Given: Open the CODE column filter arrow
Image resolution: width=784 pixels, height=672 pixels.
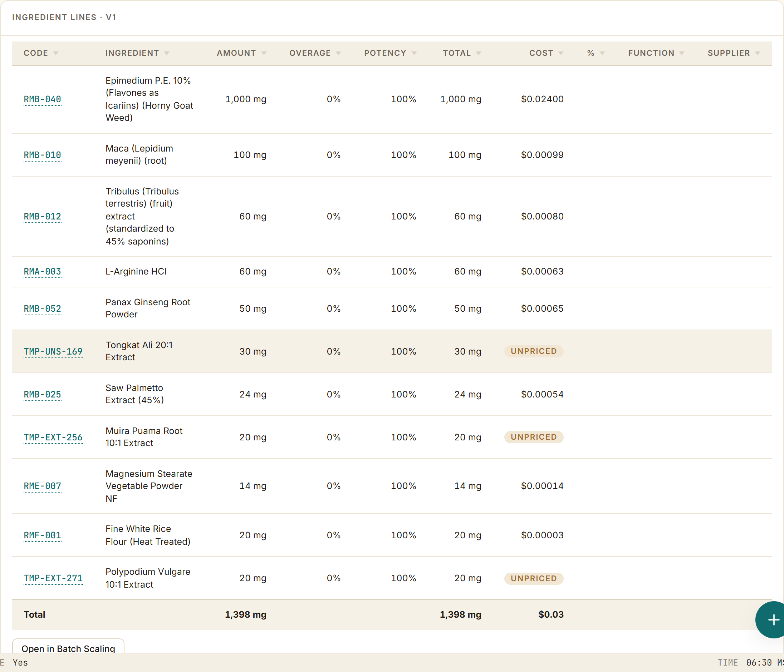Looking at the screenshot, I should tap(56, 53).
